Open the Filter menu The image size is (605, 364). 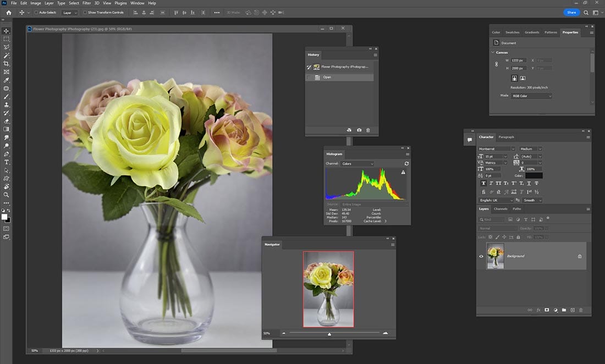coord(86,3)
